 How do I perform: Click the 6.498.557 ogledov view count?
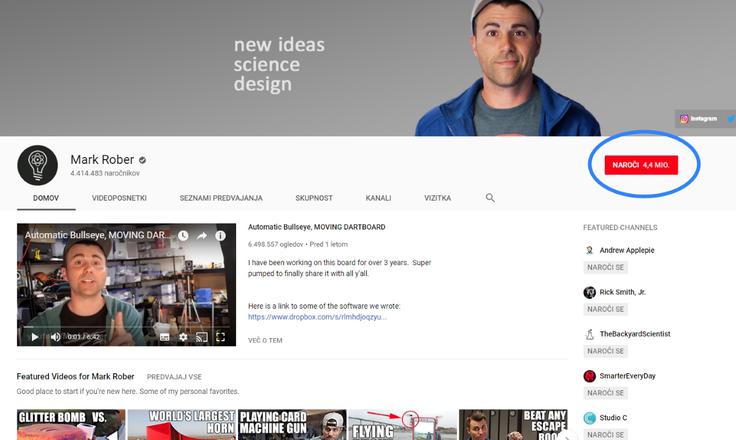[276, 244]
